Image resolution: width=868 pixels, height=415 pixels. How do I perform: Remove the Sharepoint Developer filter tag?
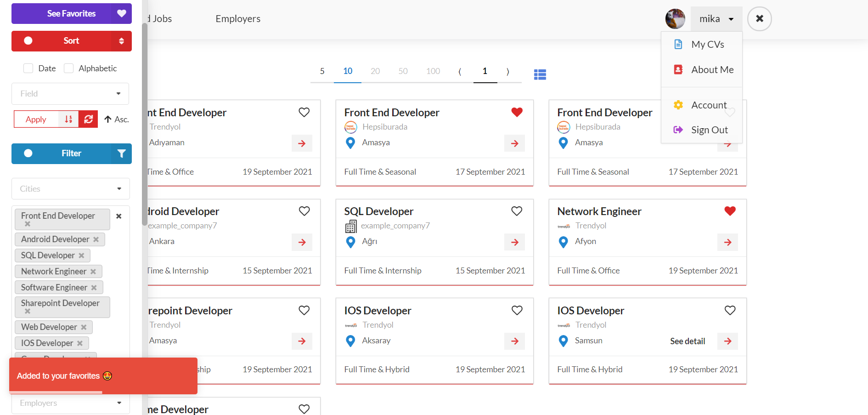[x=28, y=311]
